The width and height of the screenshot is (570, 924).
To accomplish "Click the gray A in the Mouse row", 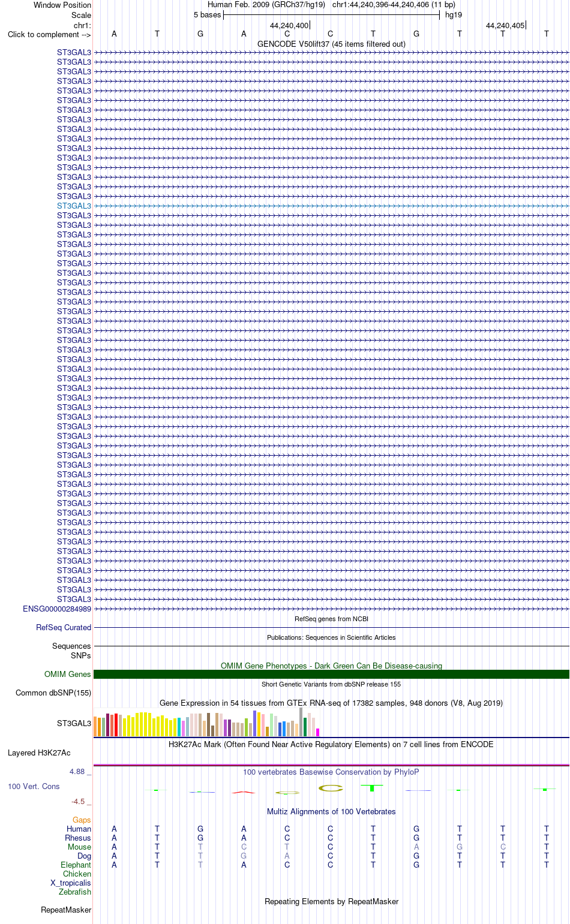I will 416,847.
